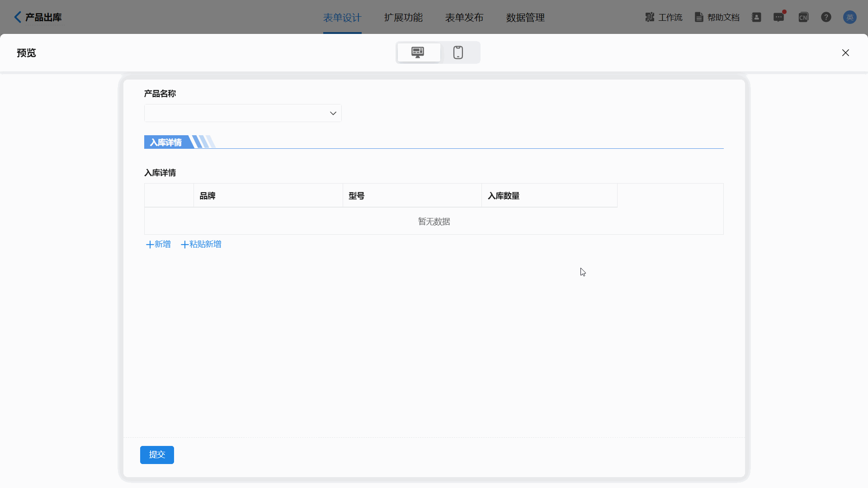
Task: Switch to mobile phone preview mode
Action: (458, 52)
